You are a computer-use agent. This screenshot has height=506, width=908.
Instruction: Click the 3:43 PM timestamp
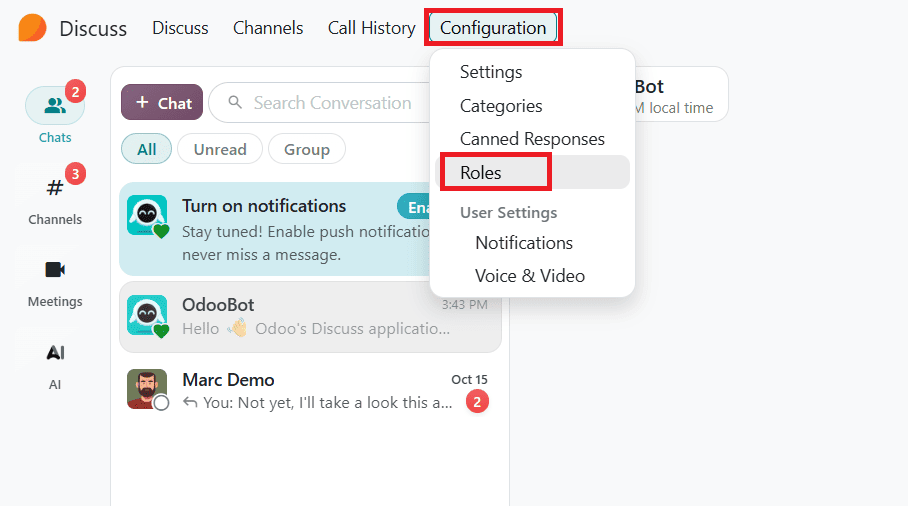[464, 305]
